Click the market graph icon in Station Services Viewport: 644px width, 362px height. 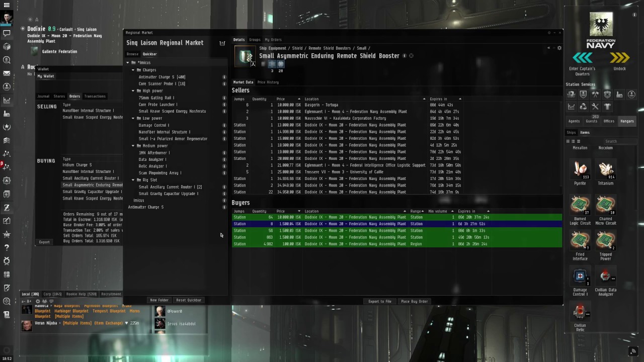[x=571, y=107]
